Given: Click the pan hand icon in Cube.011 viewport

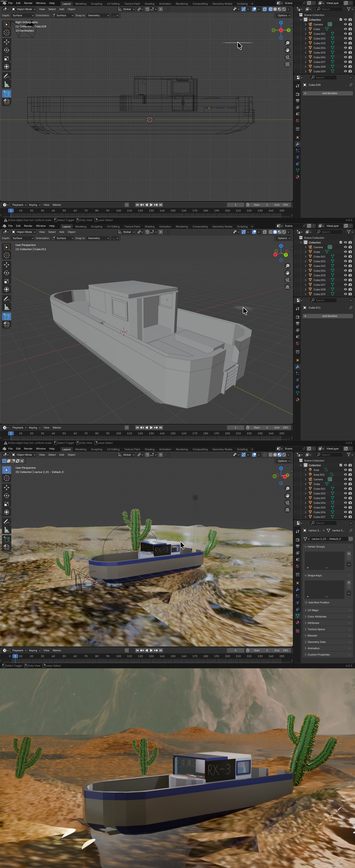Looking at the screenshot, I should [288, 273].
